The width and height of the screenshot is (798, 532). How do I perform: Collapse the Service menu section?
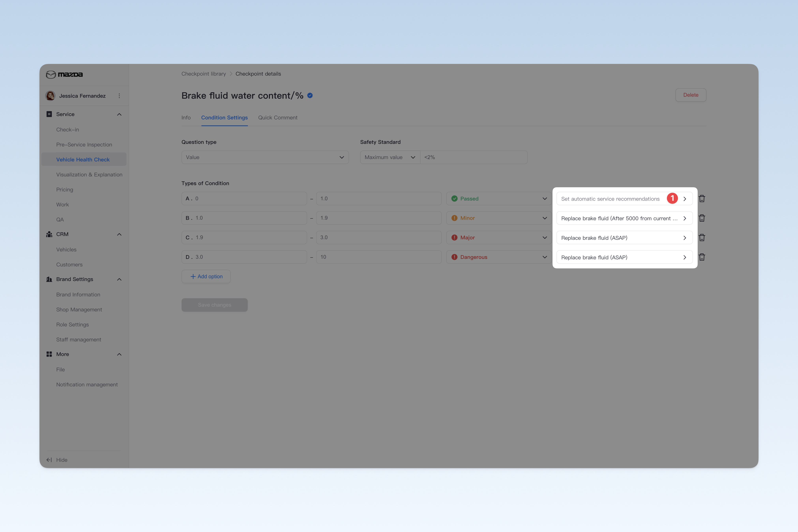[119, 114]
